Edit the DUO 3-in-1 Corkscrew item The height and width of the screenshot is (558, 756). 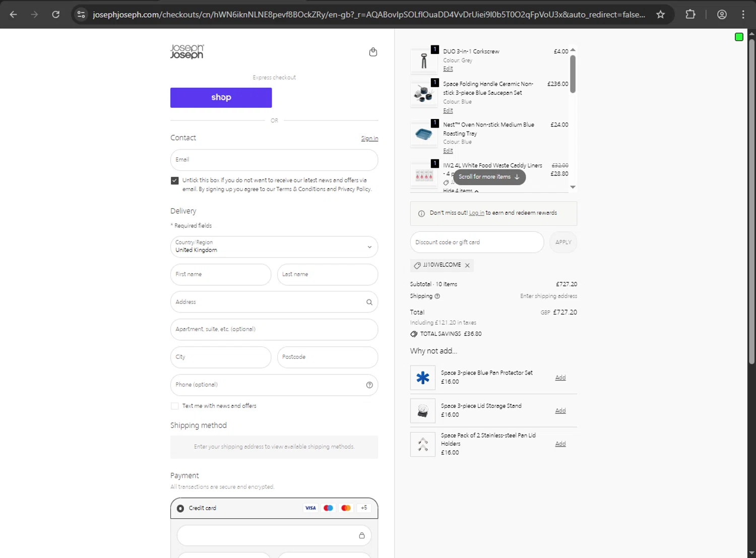[448, 69]
